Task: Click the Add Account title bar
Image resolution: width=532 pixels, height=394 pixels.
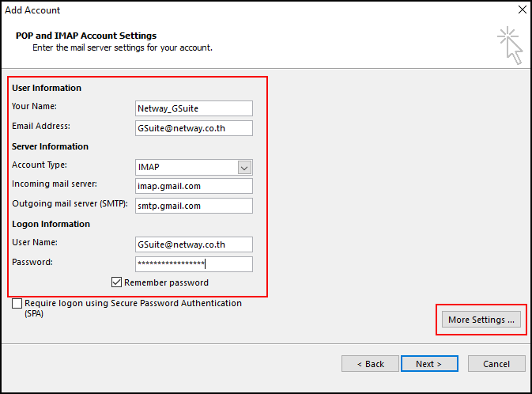Action: 237,10
